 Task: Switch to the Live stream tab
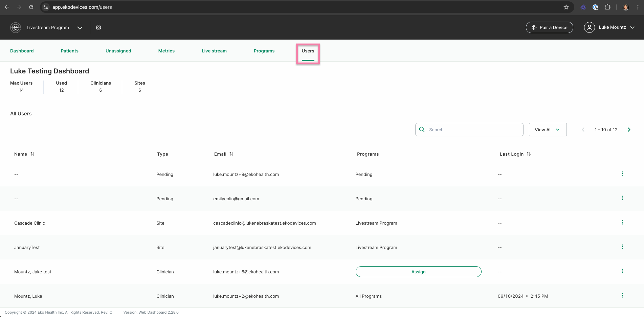[x=214, y=51]
